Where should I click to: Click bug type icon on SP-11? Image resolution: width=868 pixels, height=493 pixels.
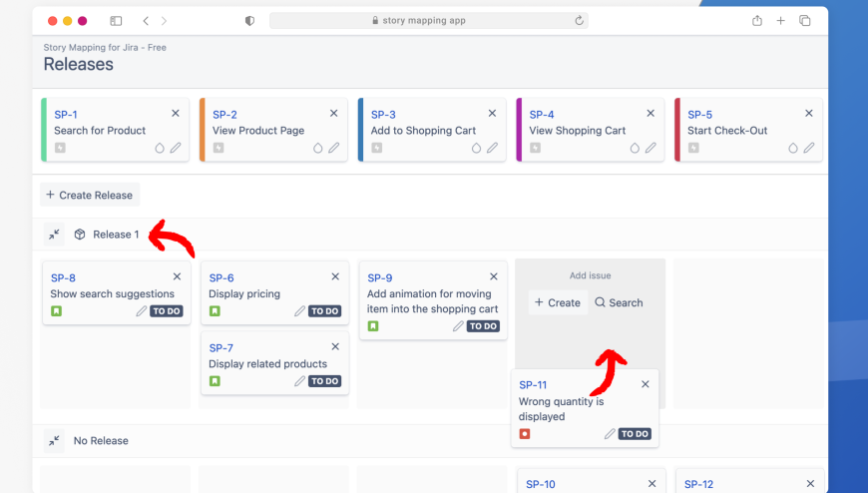[525, 434]
